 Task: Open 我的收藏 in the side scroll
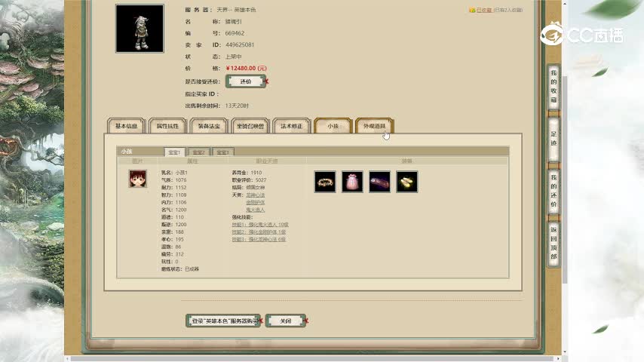click(554, 86)
